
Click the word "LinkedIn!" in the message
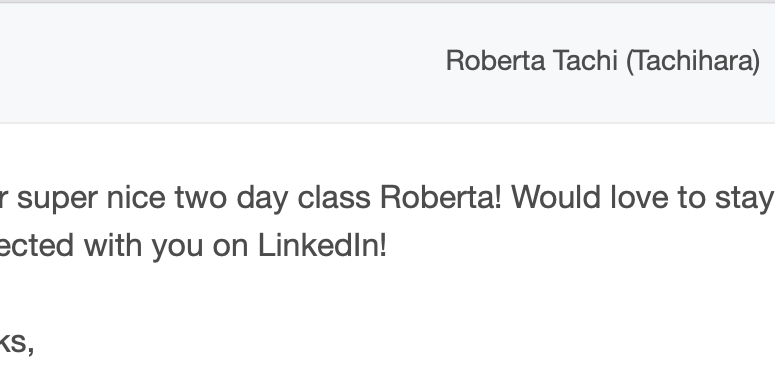click(322, 245)
